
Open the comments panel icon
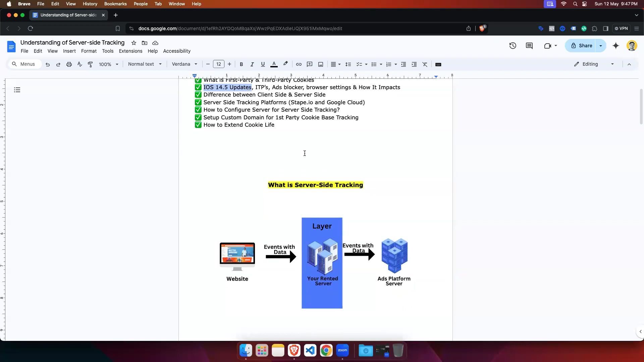click(529, 46)
